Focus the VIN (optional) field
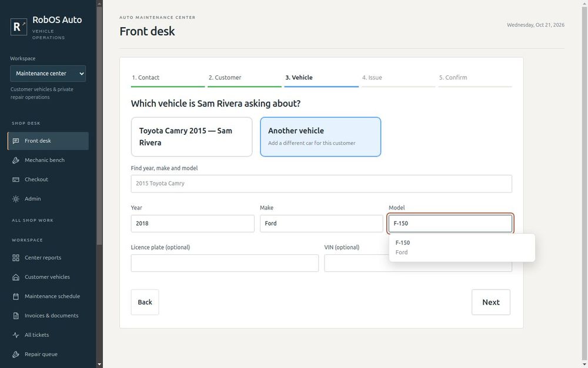Screen dimensions: 588x368 click(418, 263)
